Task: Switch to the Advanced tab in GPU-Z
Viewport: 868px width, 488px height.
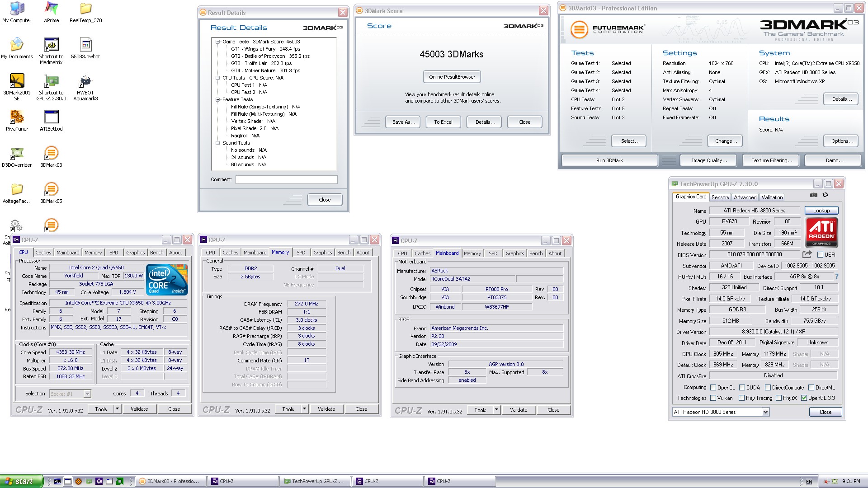Action: (745, 197)
